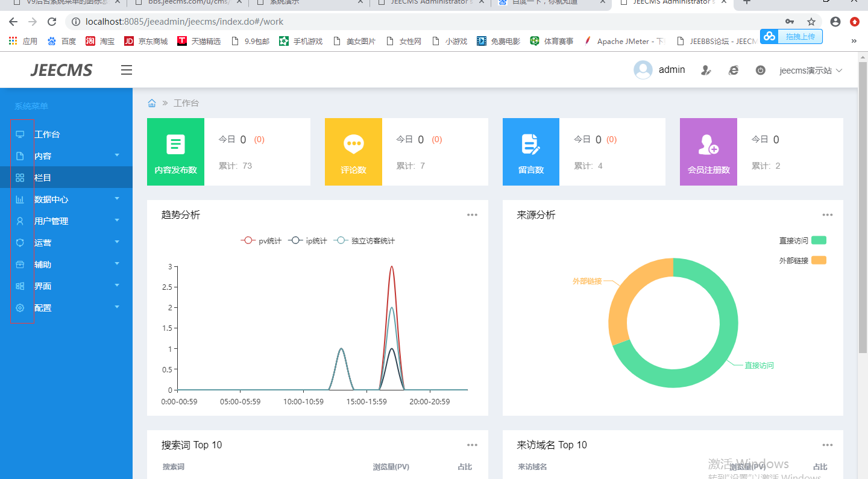Click the user edit icon beside admin
Viewport: 868px width, 479px height.
[x=706, y=70]
